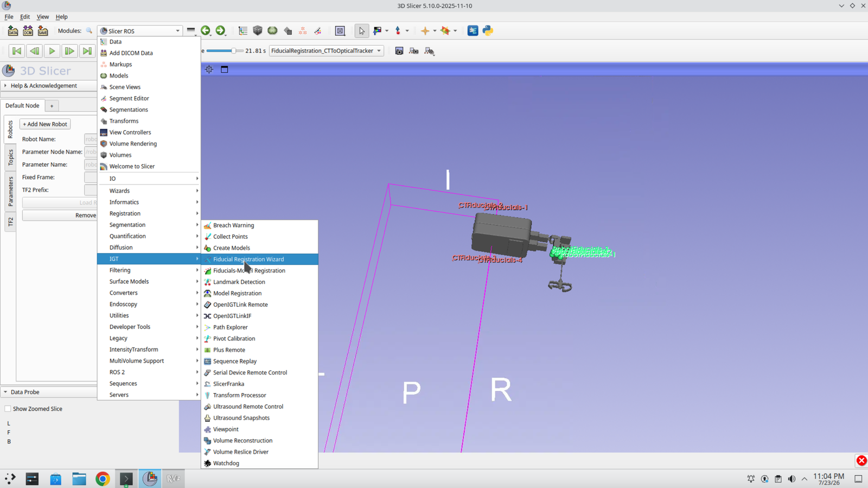Open the DCM DICOM import icon
This screenshot has width=868, height=488.
pyautogui.click(x=28, y=31)
